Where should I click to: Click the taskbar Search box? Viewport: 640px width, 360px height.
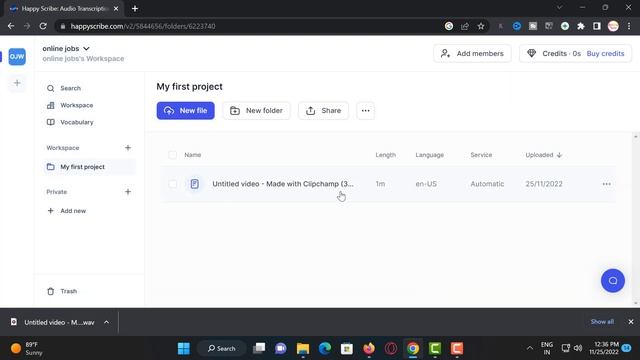coord(222,349)
